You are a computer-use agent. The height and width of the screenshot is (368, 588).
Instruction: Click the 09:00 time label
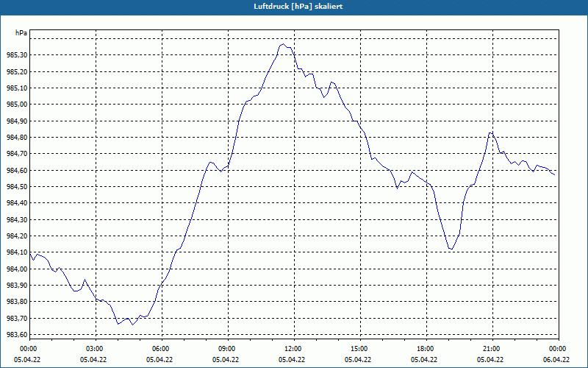pyautogui.click(x=228, y=349)
